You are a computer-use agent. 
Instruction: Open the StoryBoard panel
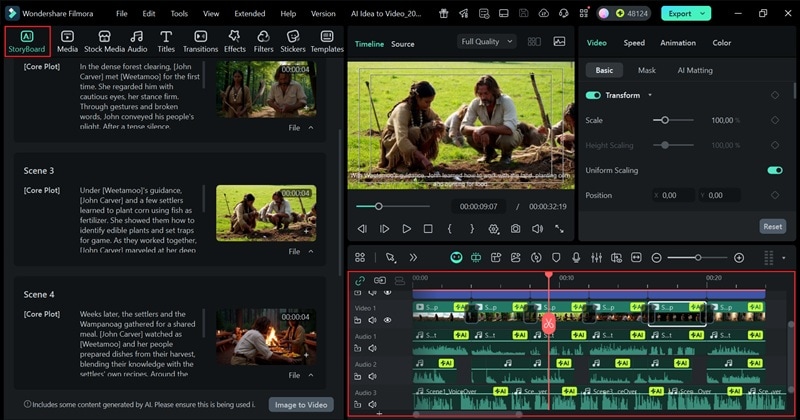(27, 41)
